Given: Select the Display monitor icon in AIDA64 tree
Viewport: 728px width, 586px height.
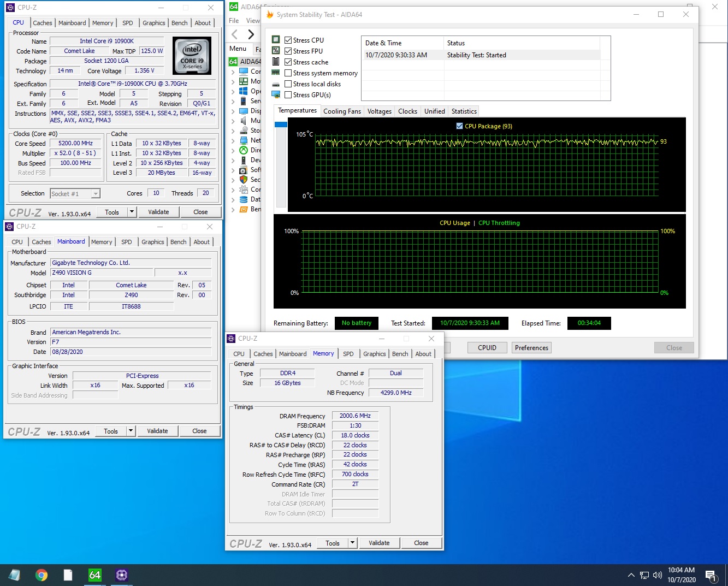Looking at the screenshot, I should 244,111.
